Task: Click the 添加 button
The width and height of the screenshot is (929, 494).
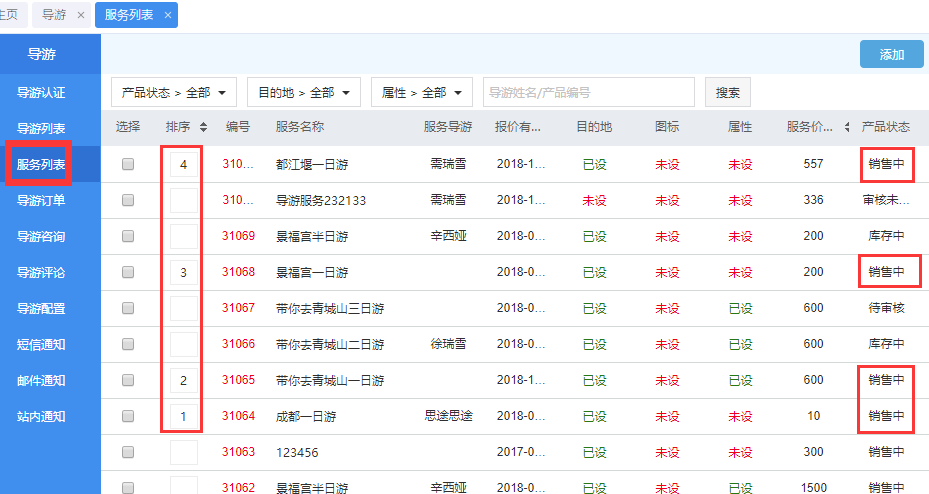Action: [891, 55]
